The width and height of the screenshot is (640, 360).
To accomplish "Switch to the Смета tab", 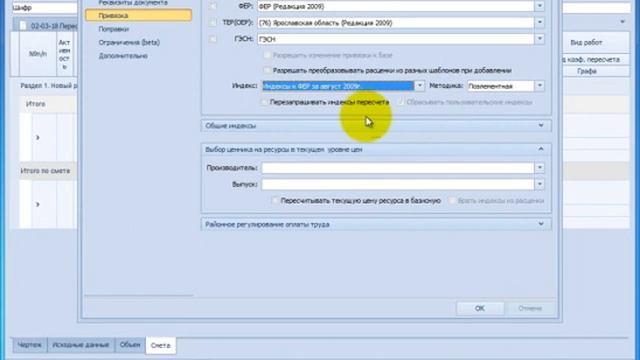I will 160,345.
